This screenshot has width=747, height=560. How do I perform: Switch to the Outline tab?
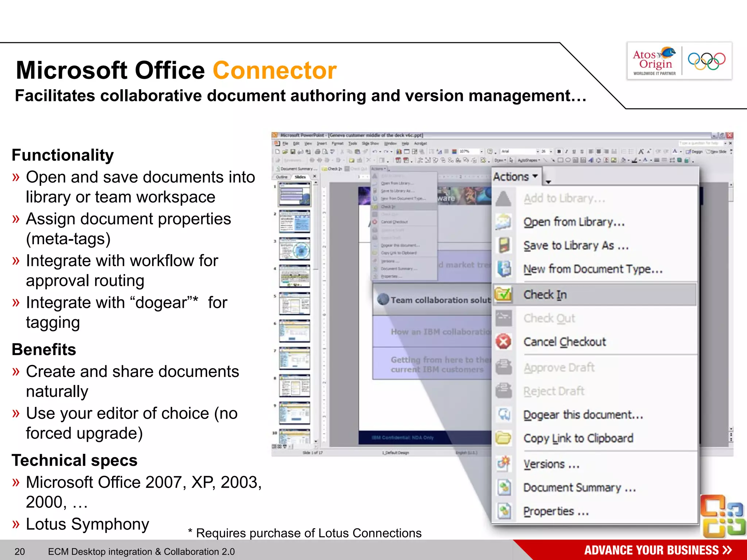click(282, 177)
